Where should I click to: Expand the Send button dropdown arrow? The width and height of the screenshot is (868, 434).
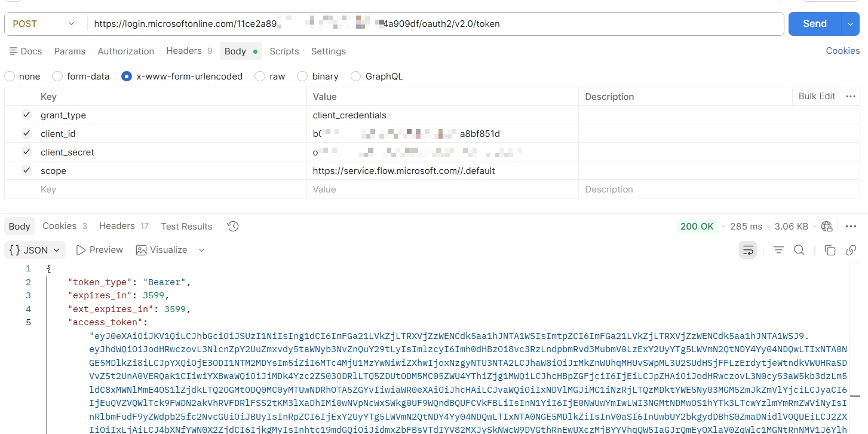click(850, 24)
